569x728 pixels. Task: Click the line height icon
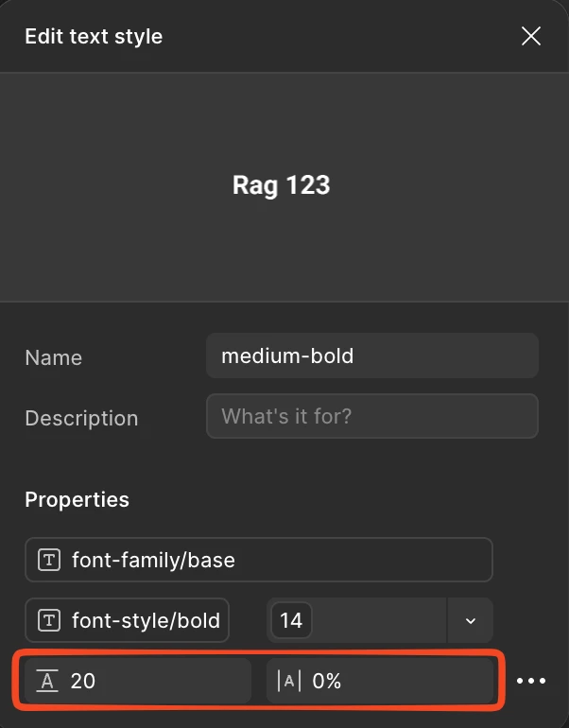47,681
